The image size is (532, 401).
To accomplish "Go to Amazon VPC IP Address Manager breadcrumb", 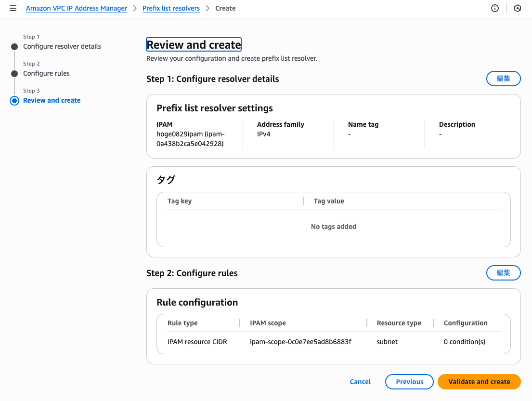I will pos(77,8).
